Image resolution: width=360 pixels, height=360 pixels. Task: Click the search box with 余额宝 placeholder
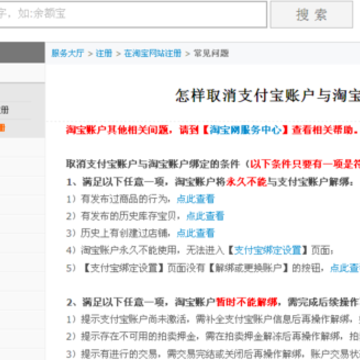tap(133, 14)
